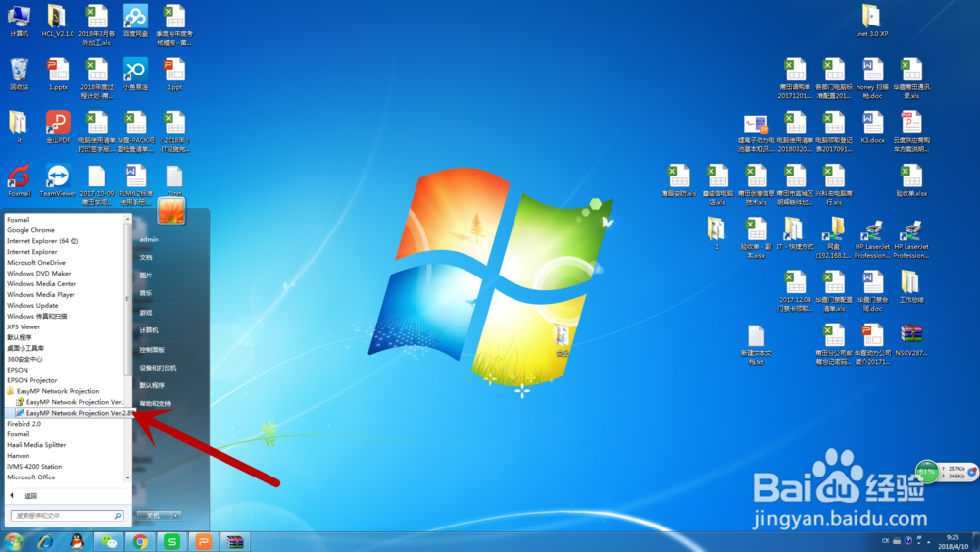This screenshot has width=980, height=552.
Task: Select the K3.docx desktop file
Action: click(872, 127)
